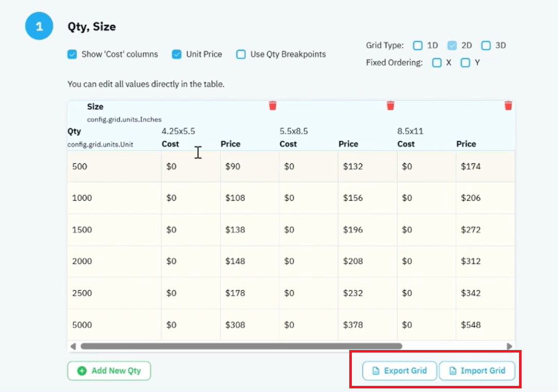Viewport: 558px width, 392px height.
Task: Click the Size axis label
Action: pos(95,107)
